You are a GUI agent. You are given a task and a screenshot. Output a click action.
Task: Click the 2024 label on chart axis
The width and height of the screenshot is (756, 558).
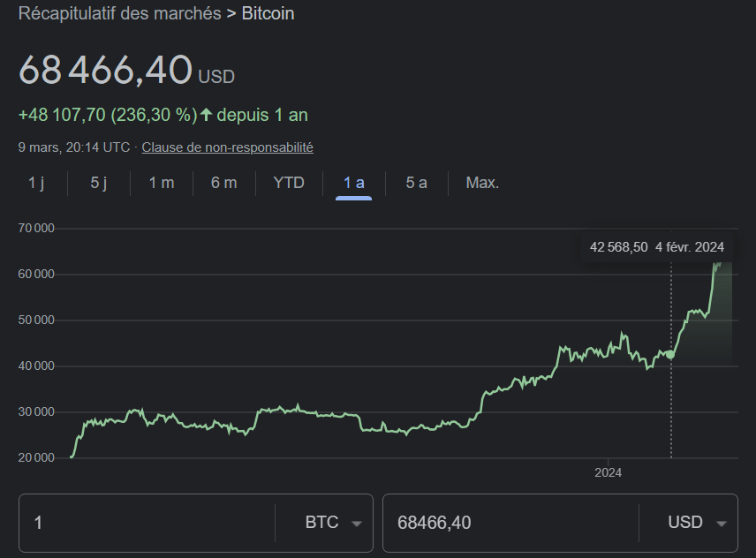pyautogui.click(x=608, y=472)
